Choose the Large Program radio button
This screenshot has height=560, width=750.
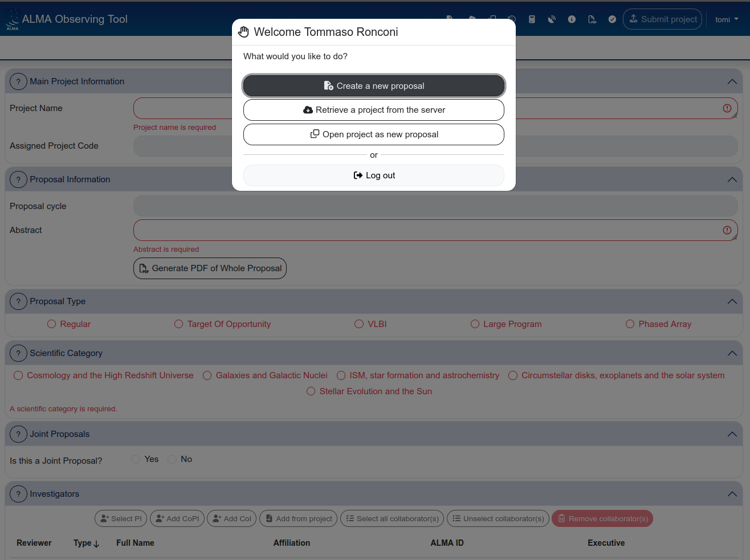[475, 324]
